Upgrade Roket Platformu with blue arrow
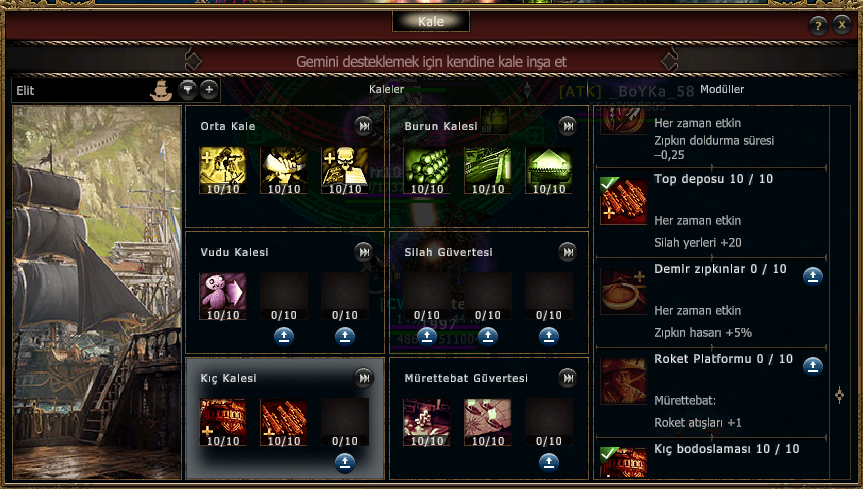 812,366
